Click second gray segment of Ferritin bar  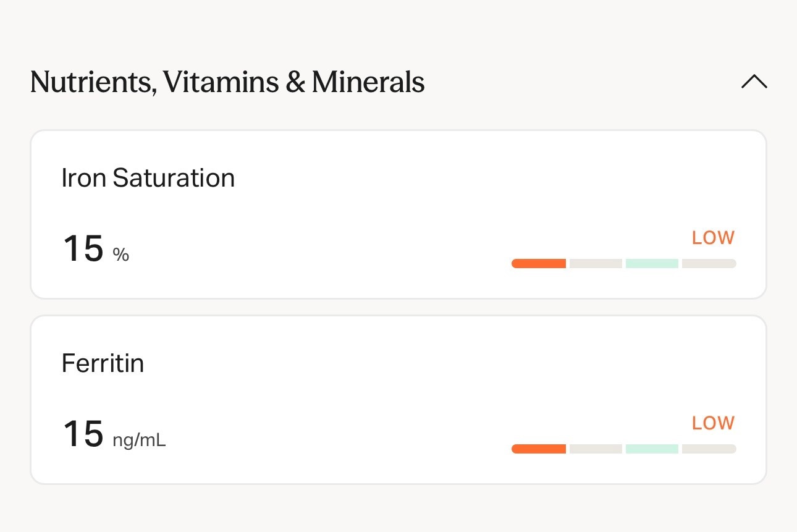coord(596,449)
